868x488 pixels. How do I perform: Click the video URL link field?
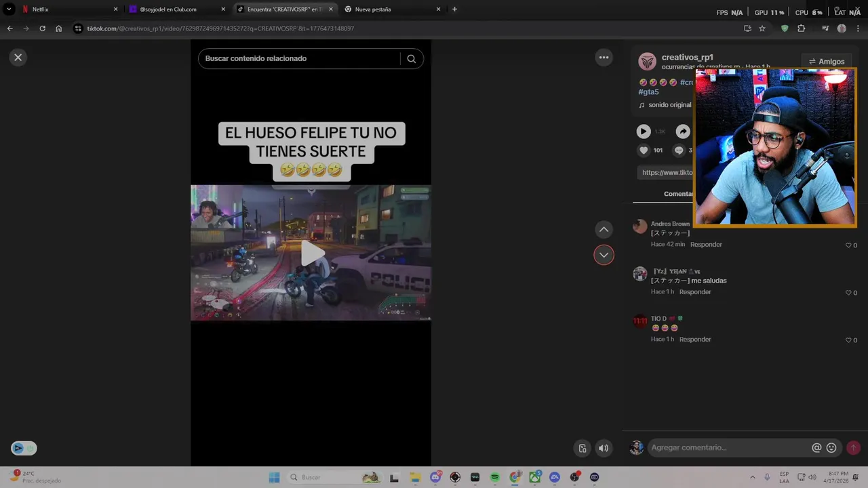[x=666, y=172]
